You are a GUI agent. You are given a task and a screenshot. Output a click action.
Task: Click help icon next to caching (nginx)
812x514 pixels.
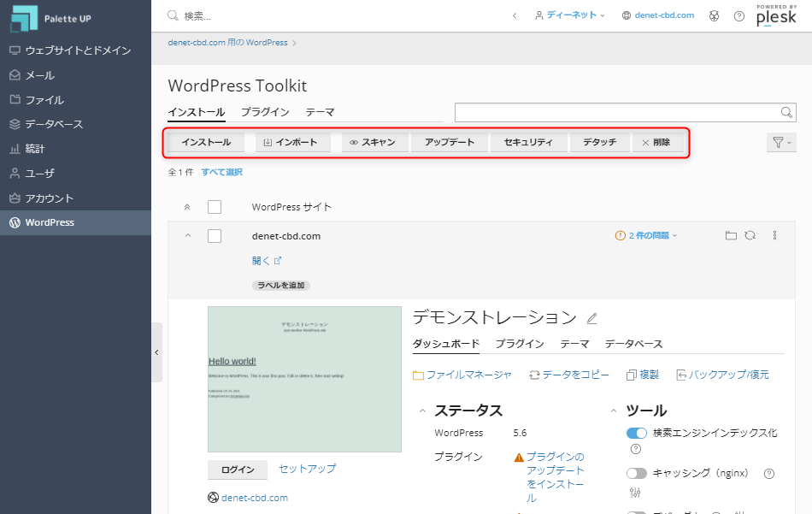[x=769, y=474]
